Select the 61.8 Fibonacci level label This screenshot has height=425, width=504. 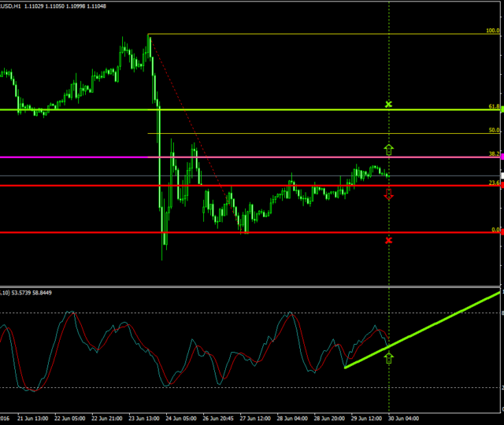click(x=494, y=106)
